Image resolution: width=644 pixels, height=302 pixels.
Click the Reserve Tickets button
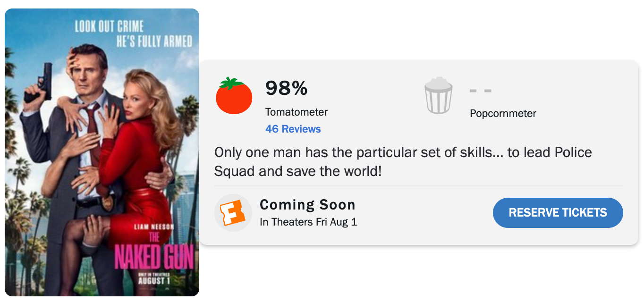[558, 213]
